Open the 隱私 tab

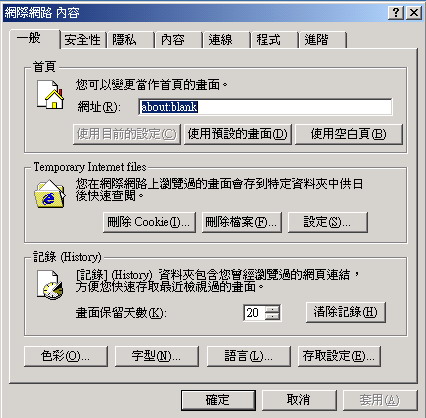[x=130, y=40]
